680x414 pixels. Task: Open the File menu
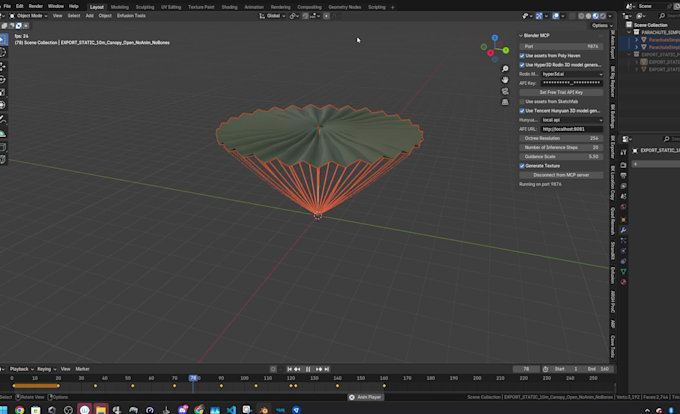click(7, 7)
